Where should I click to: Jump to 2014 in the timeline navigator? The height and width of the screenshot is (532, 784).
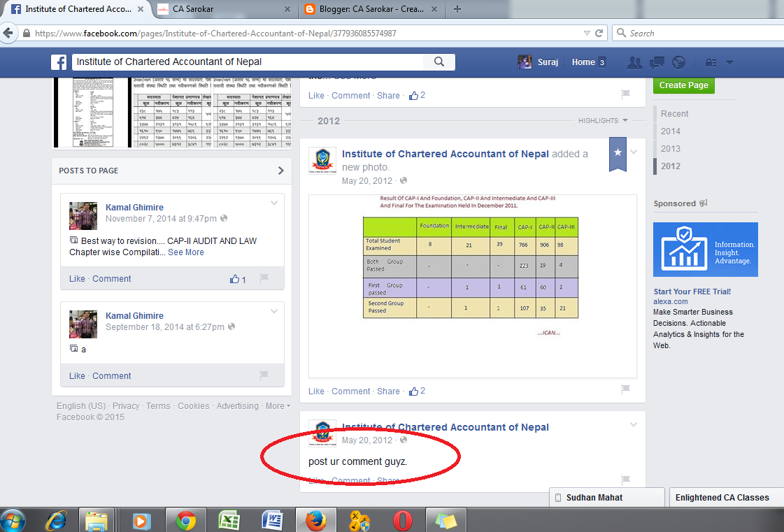pos(671,131)
